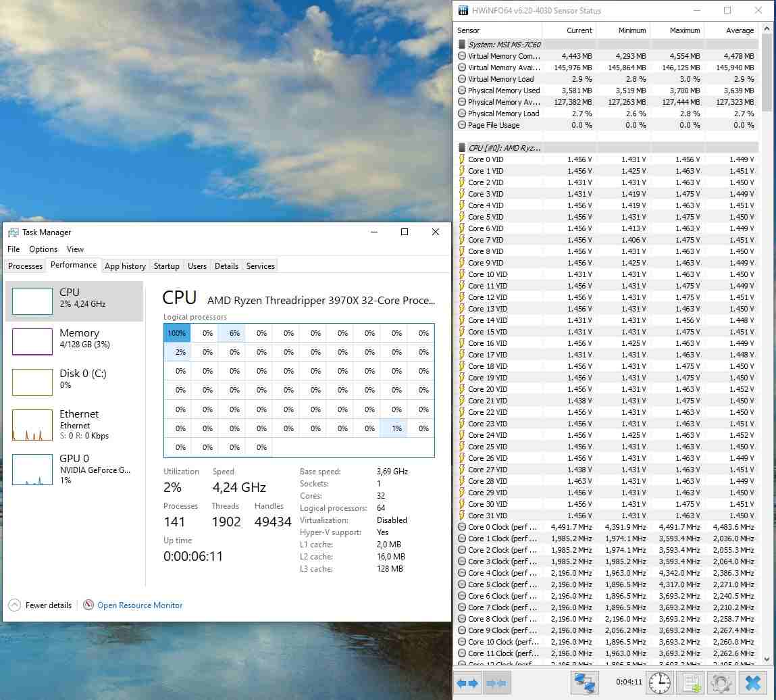This screenshot has width=776, height=700.
Task: Select Memory graph thumbnail in sidebar
Action: point(32,342)
